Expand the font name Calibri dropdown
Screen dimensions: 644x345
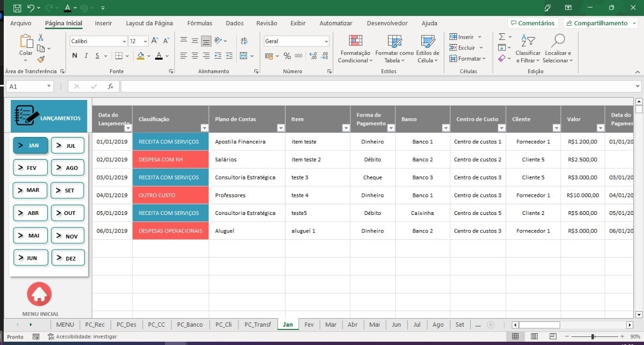[x=124, y=41]
